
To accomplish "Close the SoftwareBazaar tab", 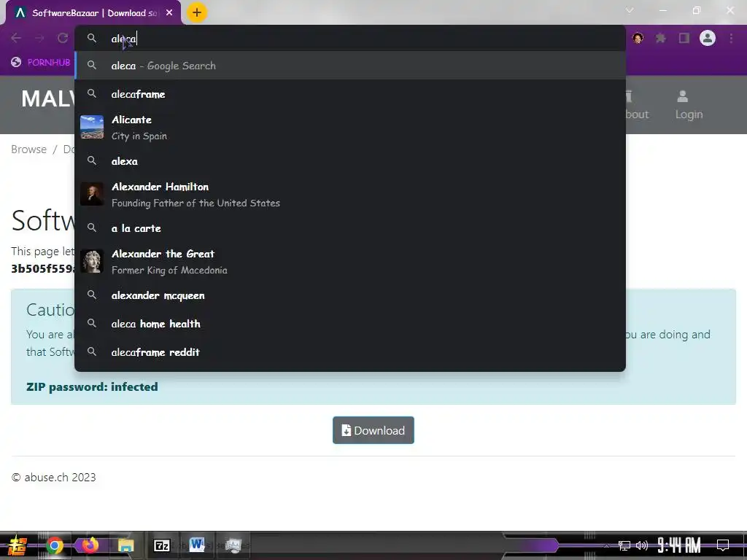I will pyautogui.click(x=169, y=13).
